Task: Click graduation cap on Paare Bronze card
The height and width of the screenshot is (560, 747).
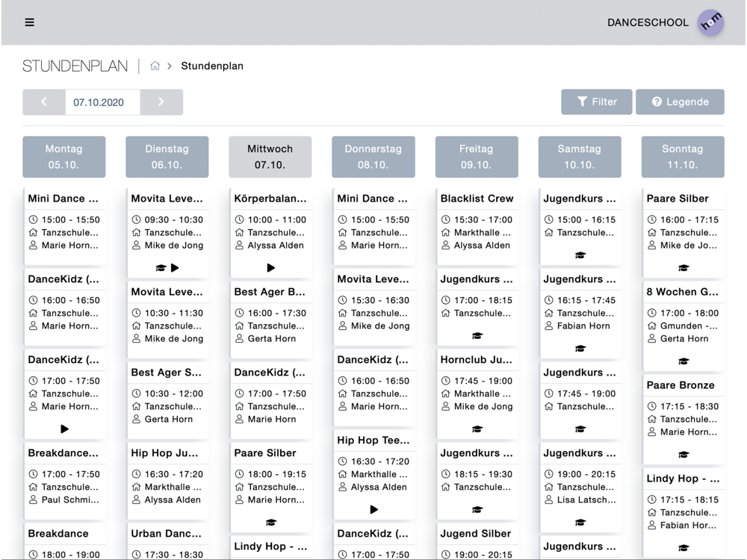Action: point(684,455)
